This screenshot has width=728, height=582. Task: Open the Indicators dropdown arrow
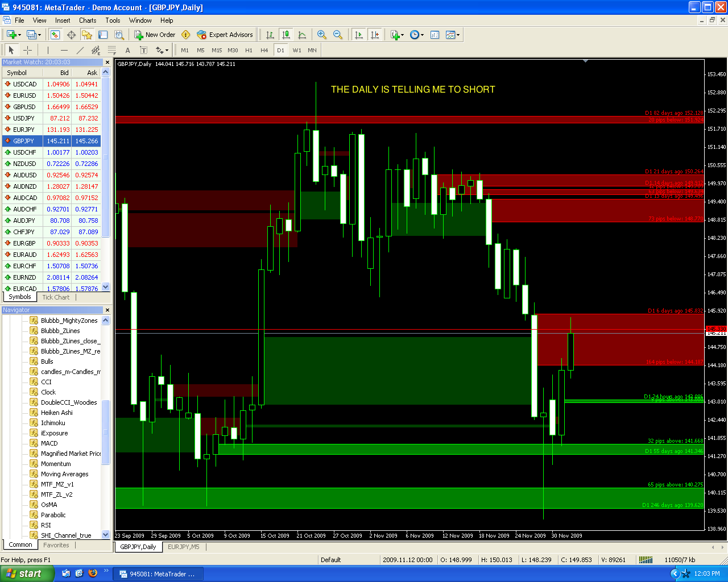pos(403,35)
